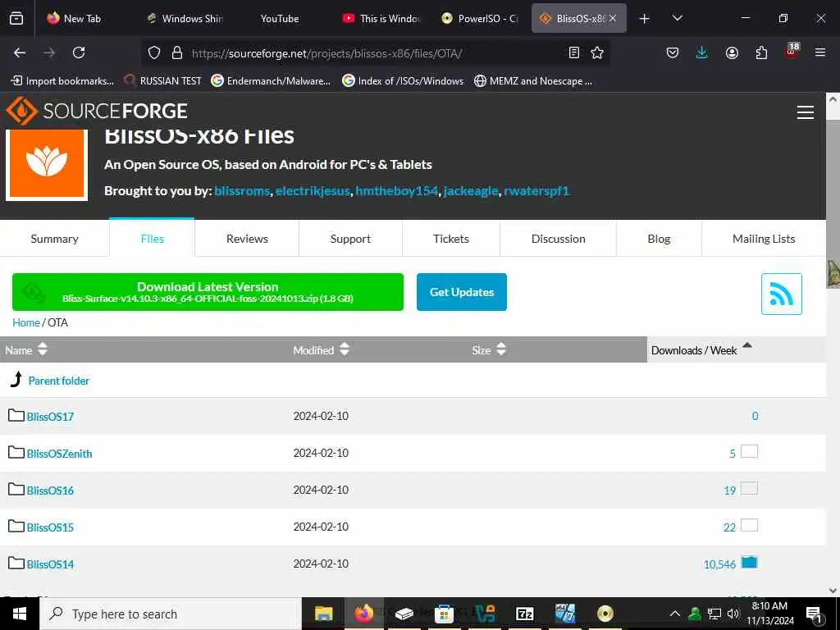Screen dimensions: 840x630
Task: Toggle reader view icon
Action: (573, 52)
